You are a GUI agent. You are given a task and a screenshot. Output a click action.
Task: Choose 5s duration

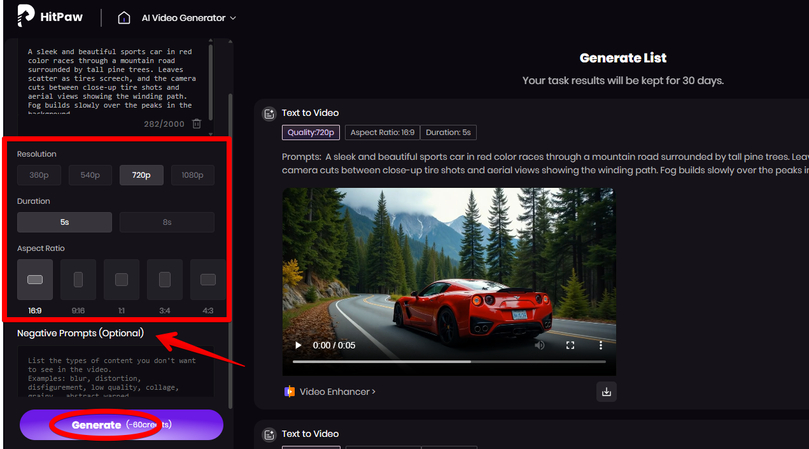[x=64, y=222]
